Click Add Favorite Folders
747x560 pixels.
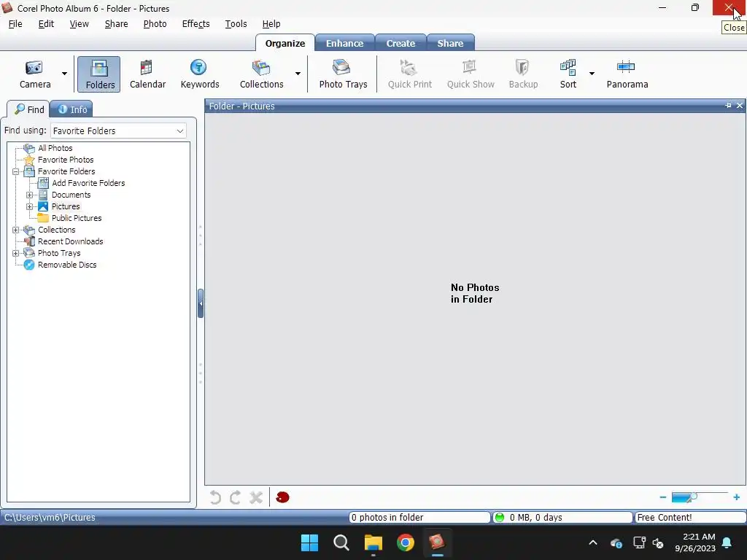pyautogui.click(x=88, y=183)
